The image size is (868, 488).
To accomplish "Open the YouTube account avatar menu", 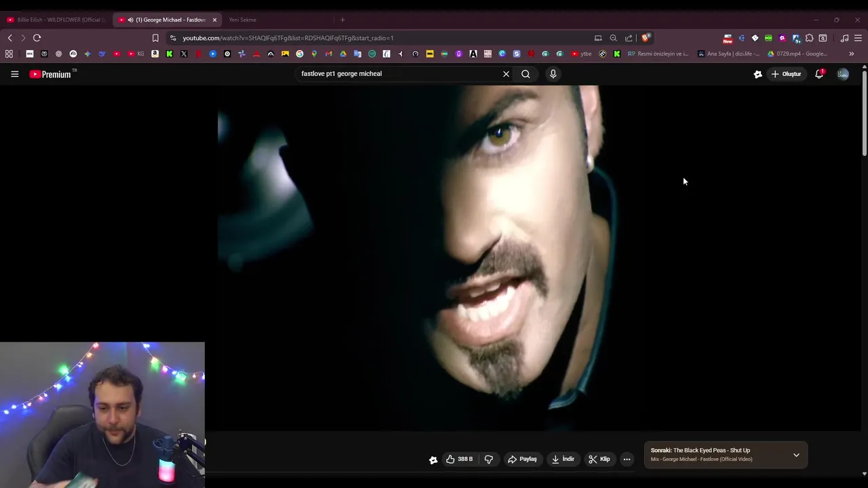I will point(843,74).
